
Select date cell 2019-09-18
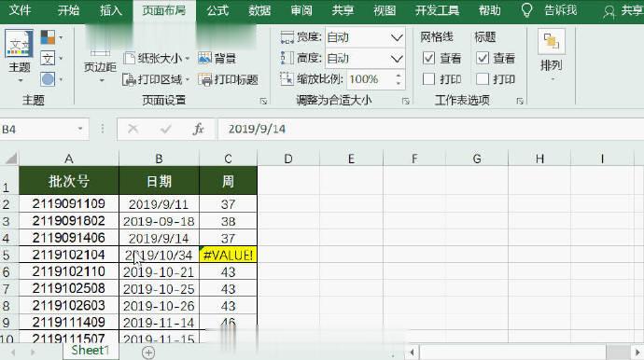click(159, 221)
